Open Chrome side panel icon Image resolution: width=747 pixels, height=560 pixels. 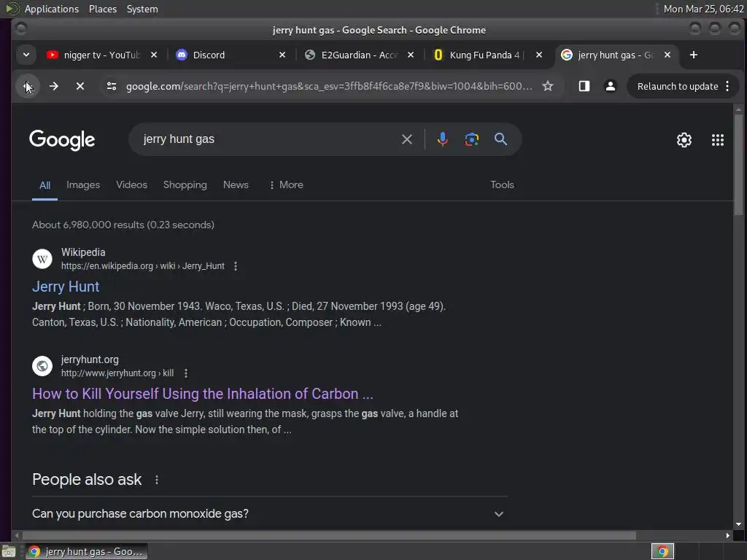coord(584,86)
